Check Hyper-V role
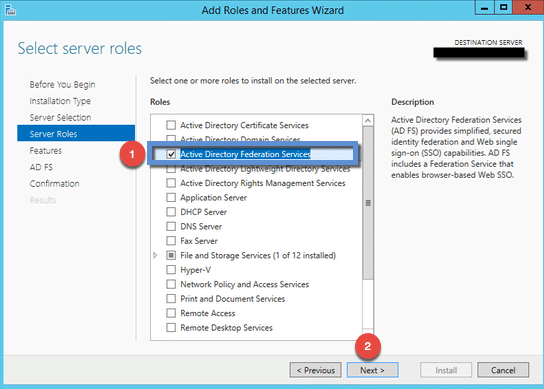The height and width of the screenshot is (389, 544). 171,270
